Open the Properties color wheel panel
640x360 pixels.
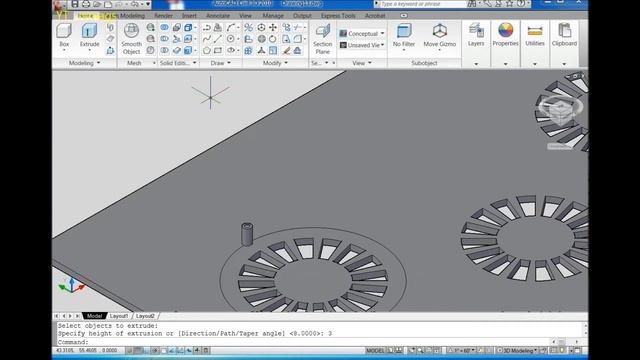pos(505,35)
